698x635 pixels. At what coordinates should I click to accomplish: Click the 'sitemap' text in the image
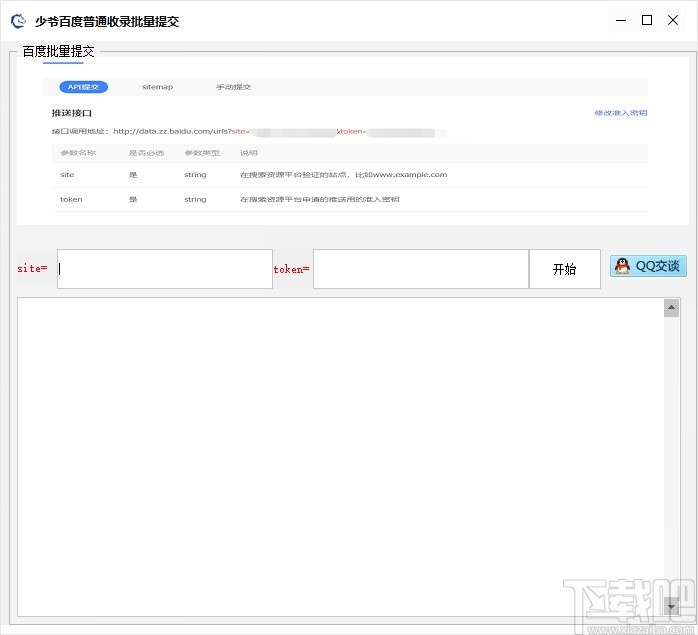click(158, 87)
